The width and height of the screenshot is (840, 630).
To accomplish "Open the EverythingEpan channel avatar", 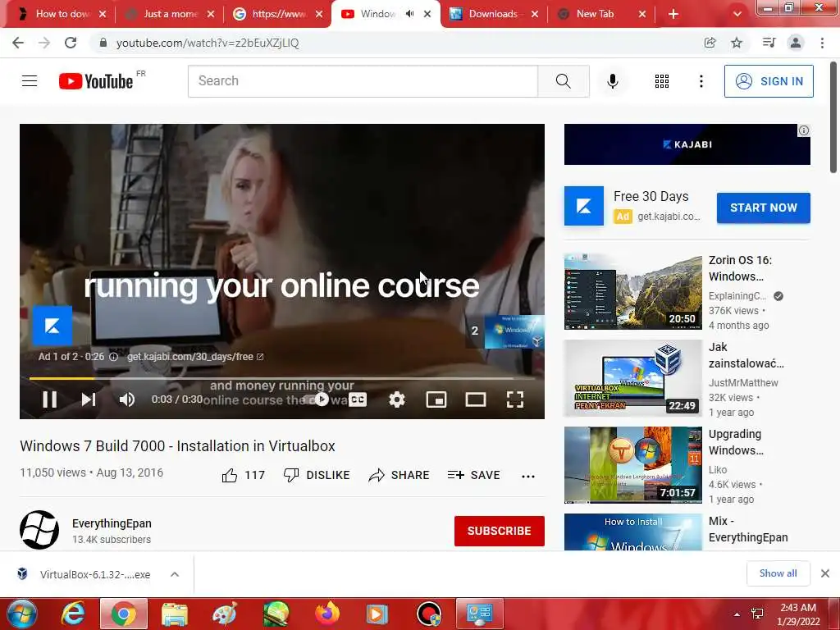I will coord(39,530).
